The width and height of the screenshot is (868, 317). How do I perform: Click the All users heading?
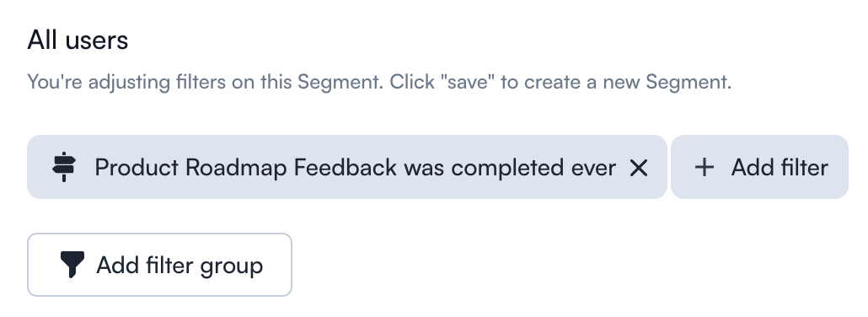pyautogui.click(x=78, y=40)
